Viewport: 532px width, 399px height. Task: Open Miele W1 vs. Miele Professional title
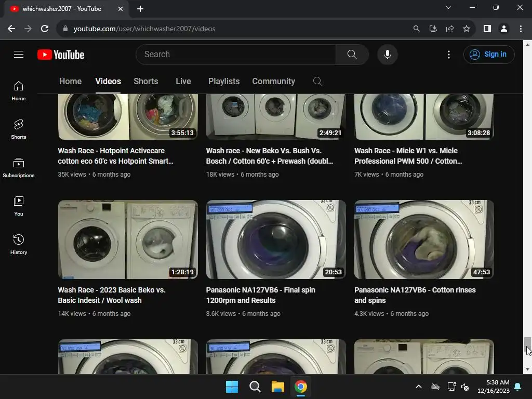pyautogui.click(x=408, y=156)
